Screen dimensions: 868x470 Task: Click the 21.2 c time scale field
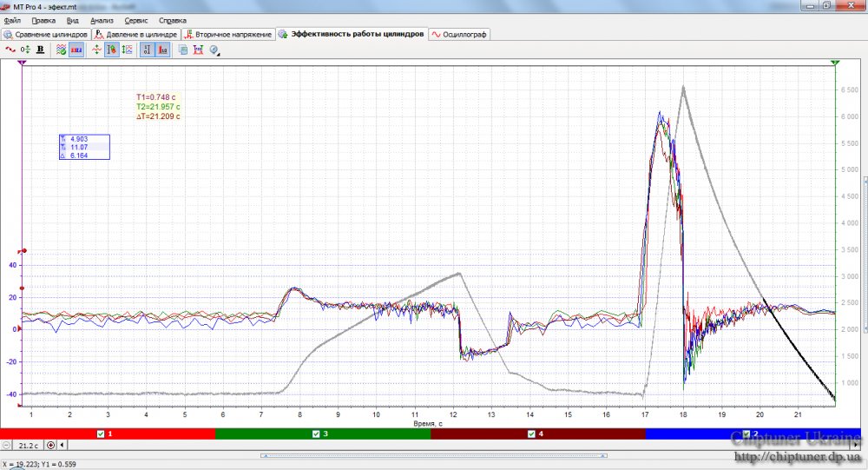click(29, 445)
